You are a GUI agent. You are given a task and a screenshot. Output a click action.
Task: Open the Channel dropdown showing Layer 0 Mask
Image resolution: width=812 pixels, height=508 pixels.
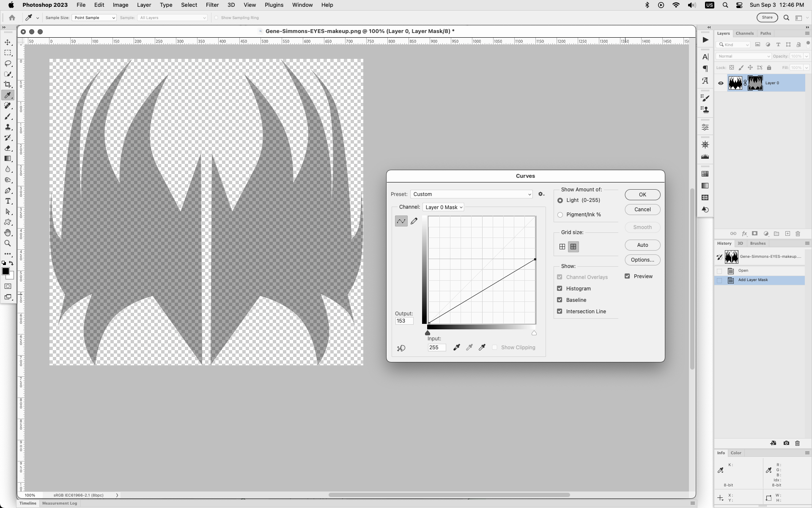pyautogui.click(x=443, y=207)
